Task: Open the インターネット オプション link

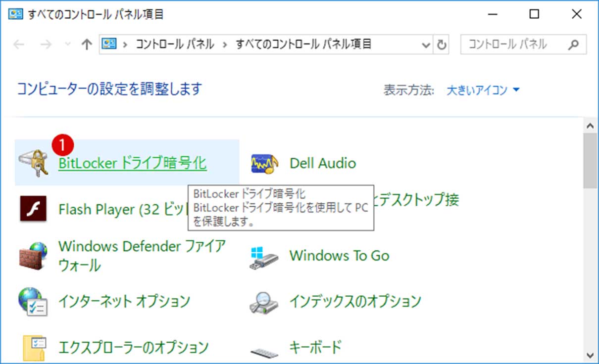Action: [124, 301]
